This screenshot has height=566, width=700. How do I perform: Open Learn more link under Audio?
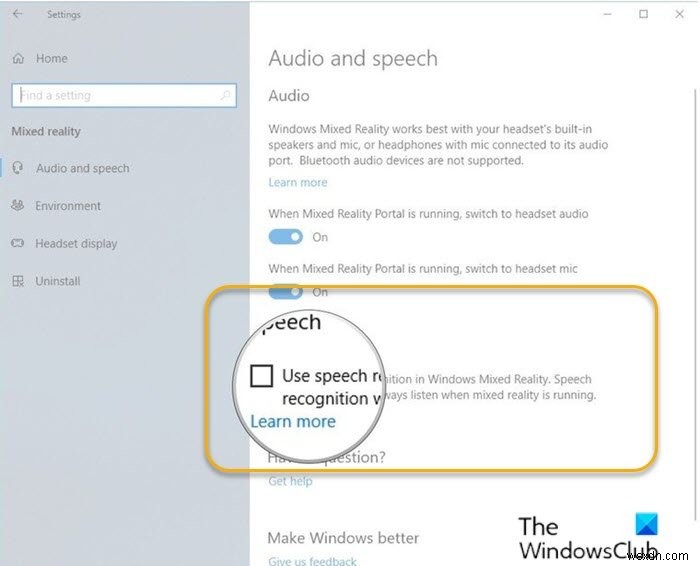point(298,182)
